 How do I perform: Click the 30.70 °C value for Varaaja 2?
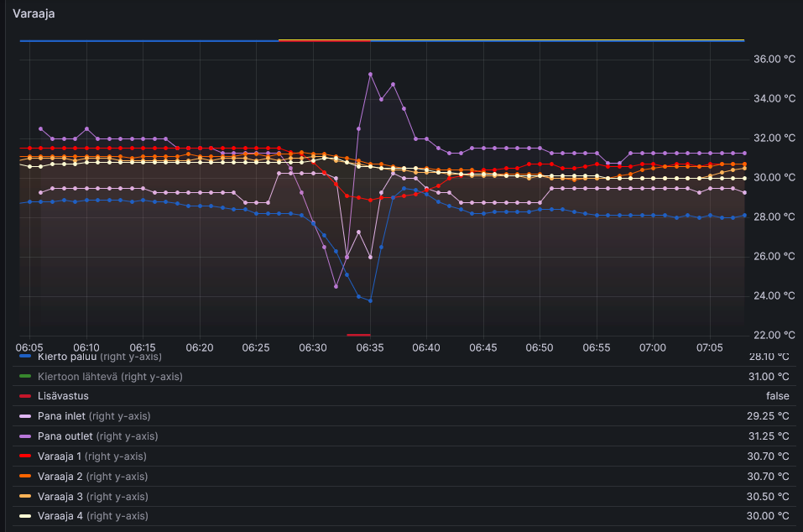pyautogui.click(x=769, y=476)
